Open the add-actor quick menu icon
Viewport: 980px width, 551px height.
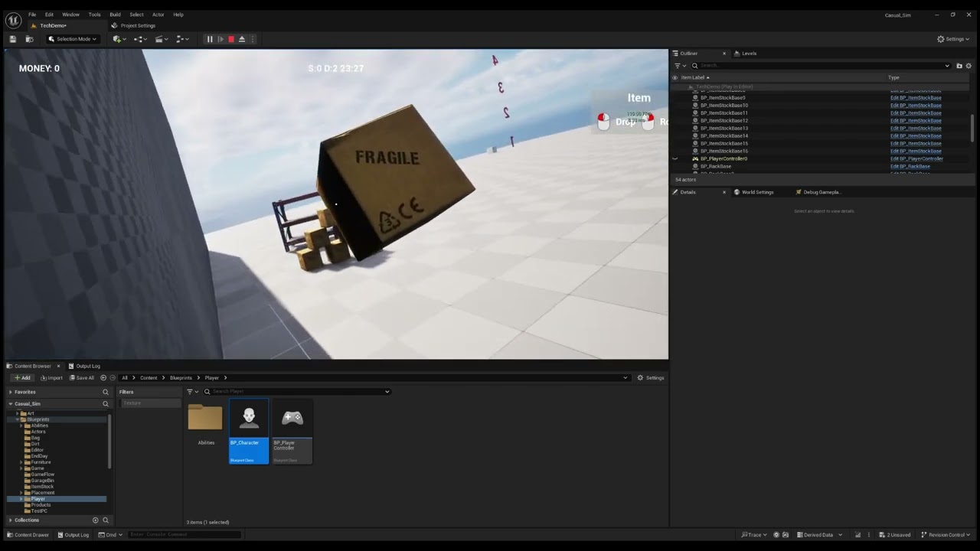pyautogui.click(x=119, y=39)
